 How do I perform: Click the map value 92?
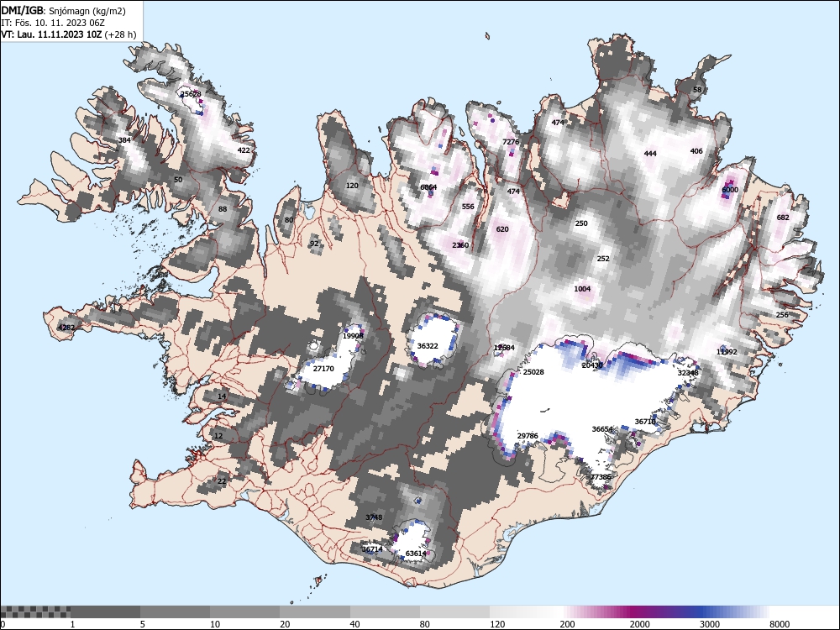click(x=314, y=244)
